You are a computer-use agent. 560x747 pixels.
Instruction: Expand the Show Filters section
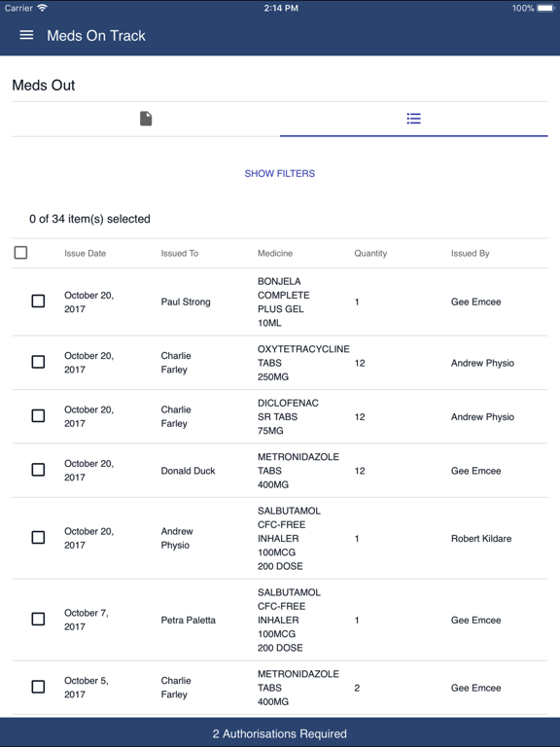(280, 173)
